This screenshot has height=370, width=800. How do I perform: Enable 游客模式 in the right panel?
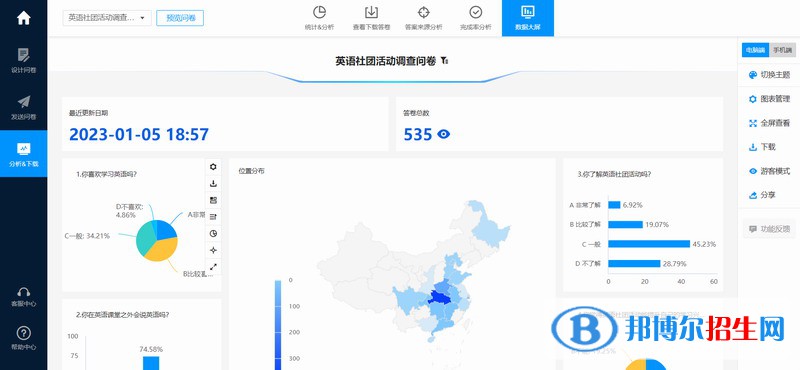coord(769,171)
